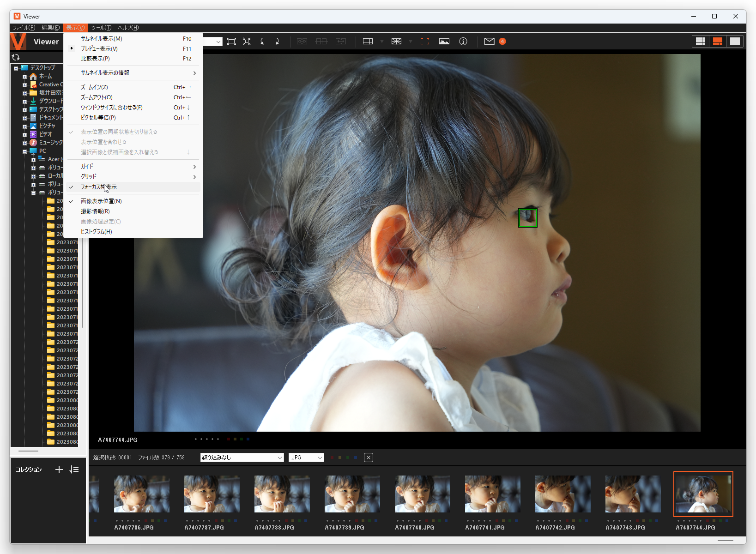Select プレビュー表示(V) display mode
This screenshot has height=554, width=756.
point(99,49)
